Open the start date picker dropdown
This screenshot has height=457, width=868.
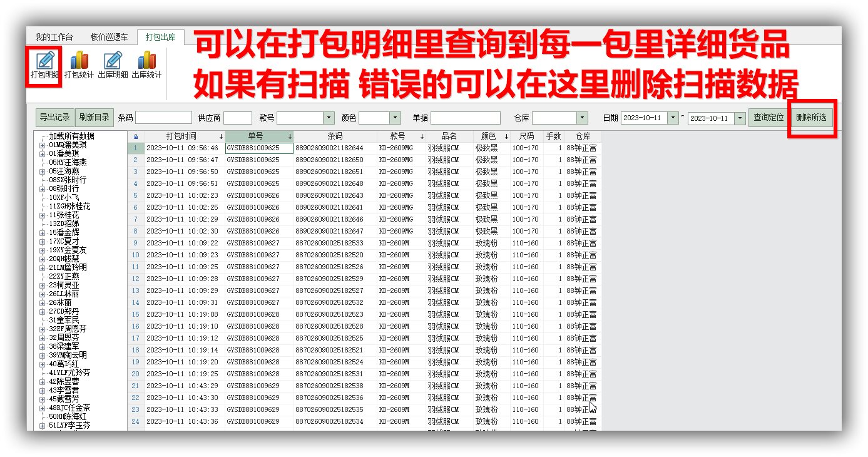click(x=673, y=118)
